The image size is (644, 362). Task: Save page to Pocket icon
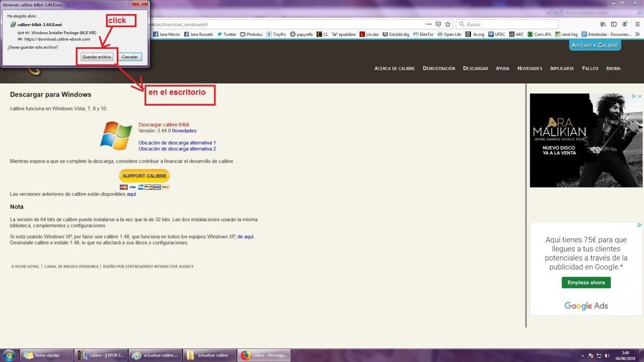(x=438, y=24)
